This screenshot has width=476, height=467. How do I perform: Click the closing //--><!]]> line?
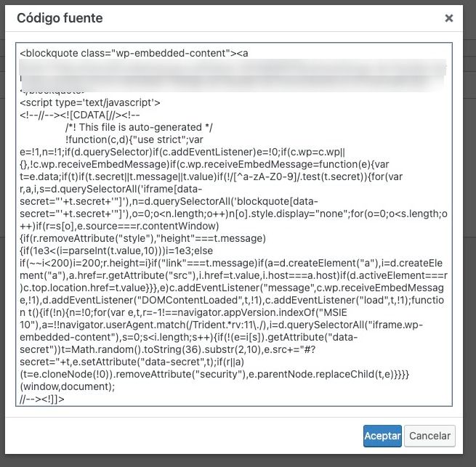(42, 399)
